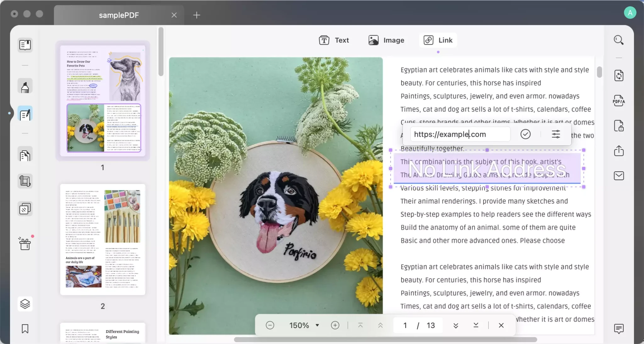Click the text 'Beautifully together.'
Viewport: 644px width, 344px height.
[432, 148]
